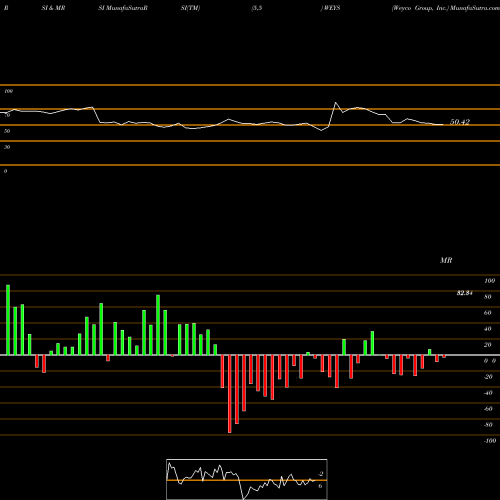Click the 30 level label on RSI axis
The width and height of the screenshot is (500, 500).
(x=7, y=147)
